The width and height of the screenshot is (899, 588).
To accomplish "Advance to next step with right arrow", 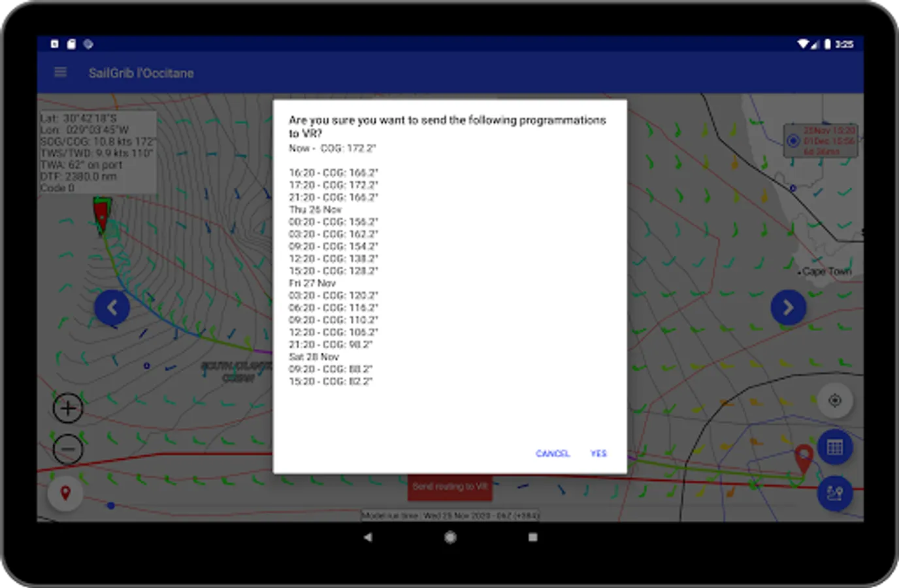I will coord(788,307).
